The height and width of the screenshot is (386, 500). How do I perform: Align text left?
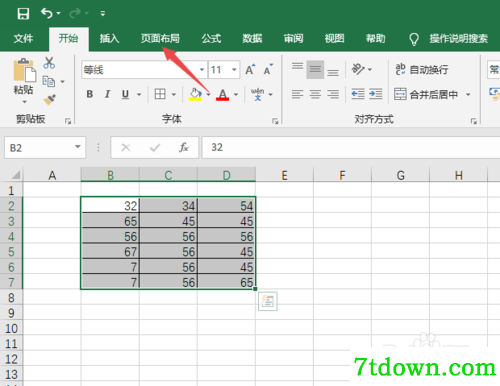297,94
